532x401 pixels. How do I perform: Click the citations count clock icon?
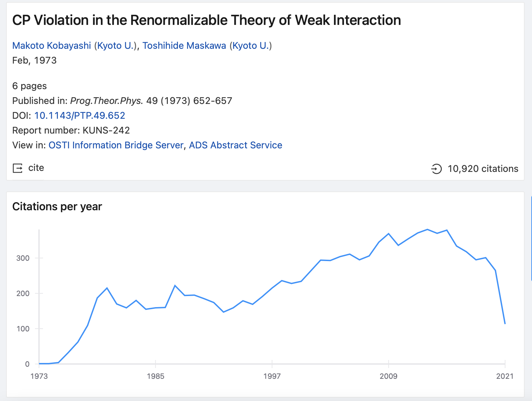pyautogui.click(x=436, y=169)
